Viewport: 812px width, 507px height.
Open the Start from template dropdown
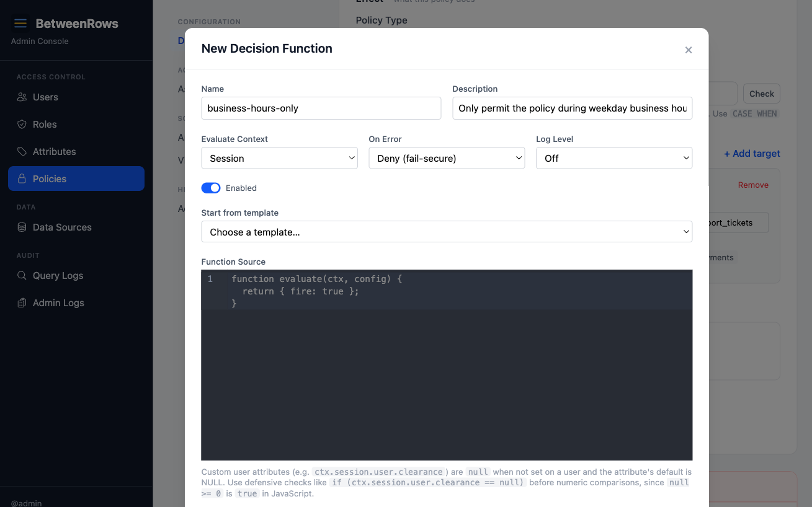point(447,232)
